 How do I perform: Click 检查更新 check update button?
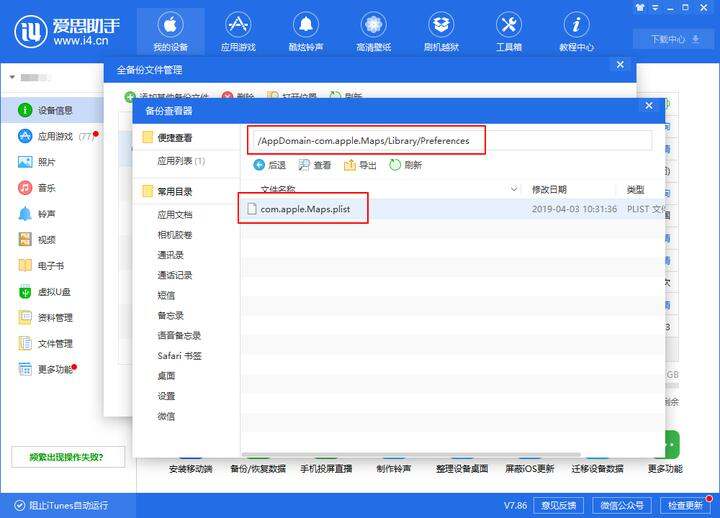click(685, 506)
